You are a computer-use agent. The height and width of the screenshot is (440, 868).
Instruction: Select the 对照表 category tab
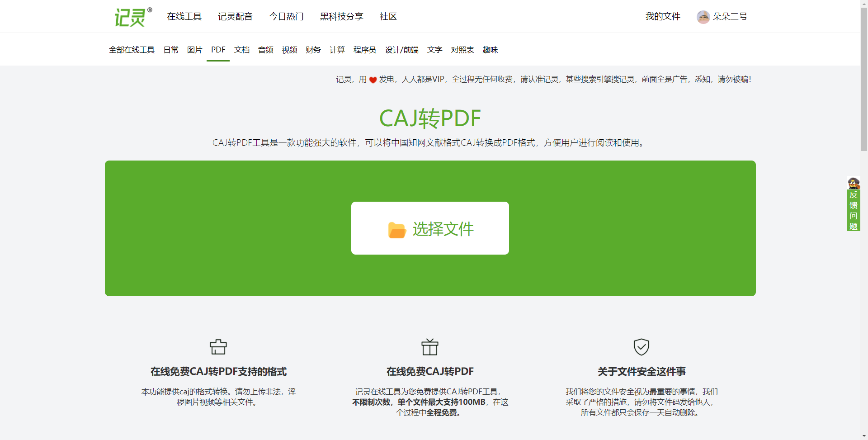click(462, 50)
